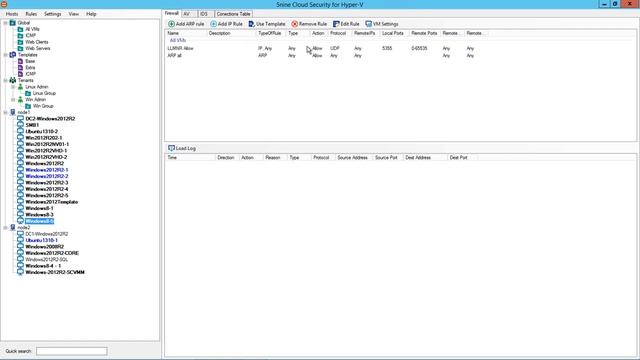Open the View menu
Image resolution: width=640 pixels, height=360 pixels.
point(73,14)
